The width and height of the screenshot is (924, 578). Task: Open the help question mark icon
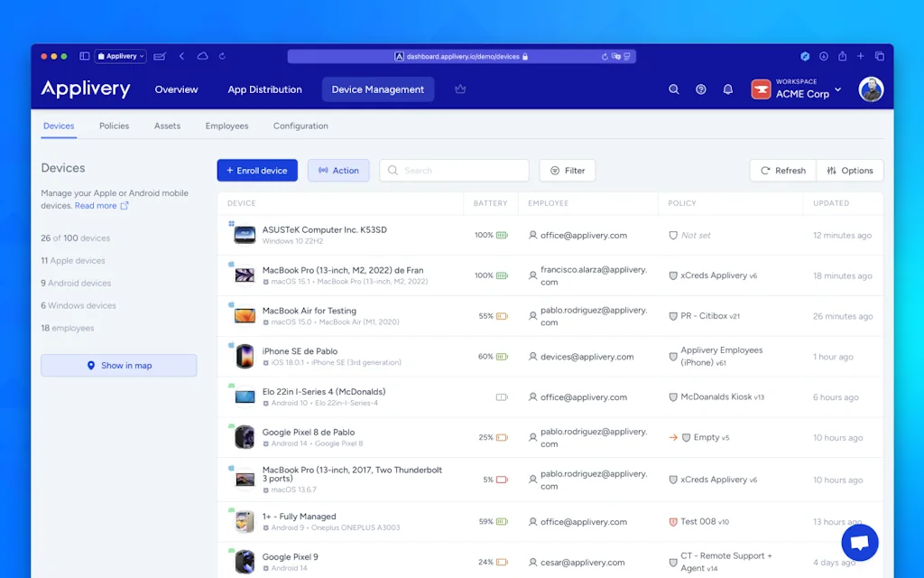coord(701,89)
